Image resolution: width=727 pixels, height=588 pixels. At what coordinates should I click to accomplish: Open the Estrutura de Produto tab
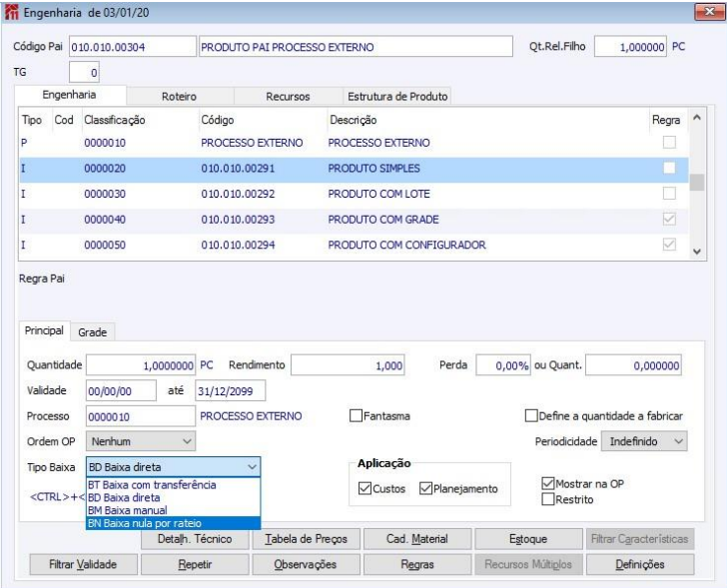point(396,97)
